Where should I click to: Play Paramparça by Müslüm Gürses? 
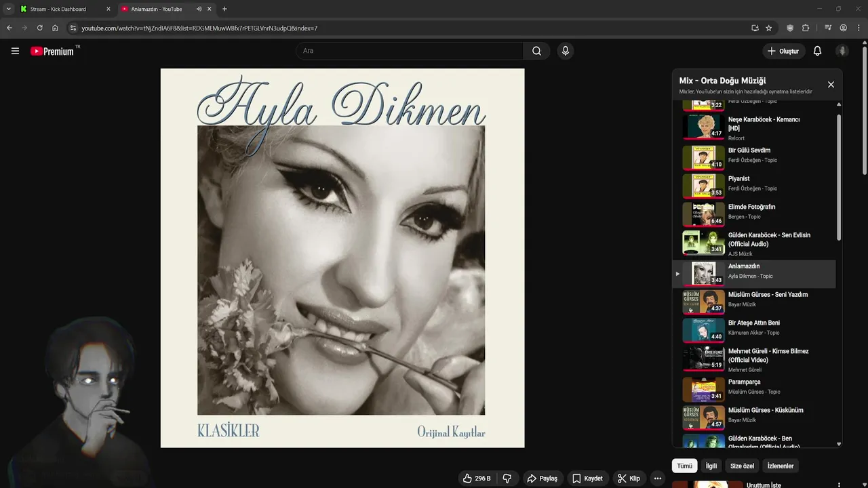click(x=754, y=389)
